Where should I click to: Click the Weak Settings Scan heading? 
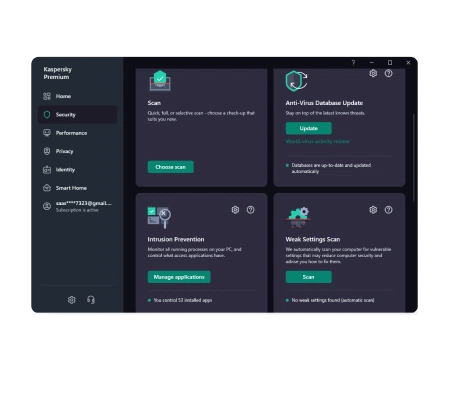[x=313, y=239]
